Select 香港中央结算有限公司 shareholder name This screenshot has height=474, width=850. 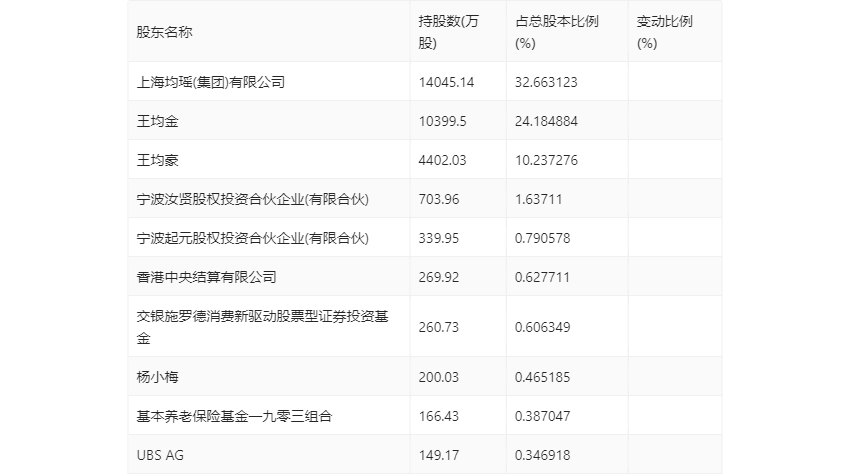click(207, 277)
